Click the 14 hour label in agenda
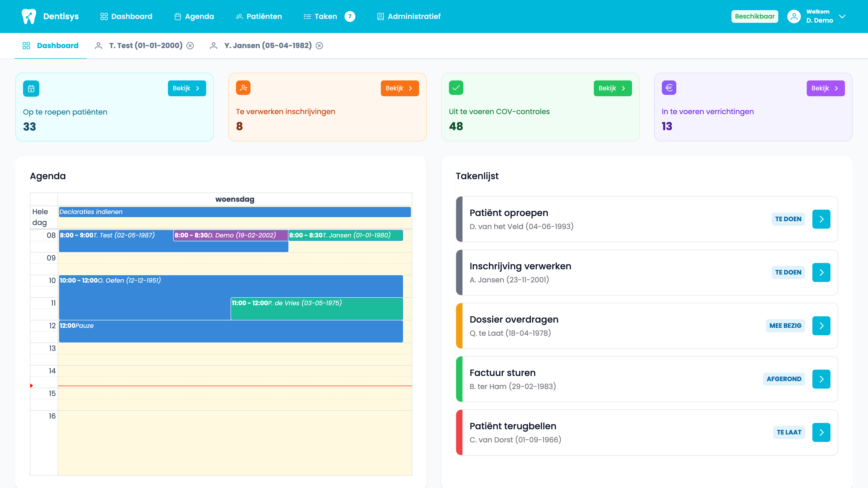868x488 pixels. 52,371
